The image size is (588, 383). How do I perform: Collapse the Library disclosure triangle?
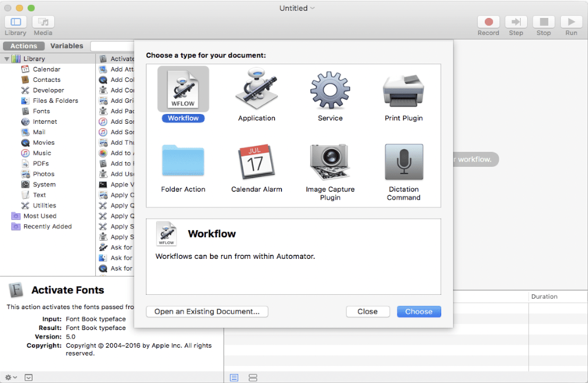pos(7,59)
